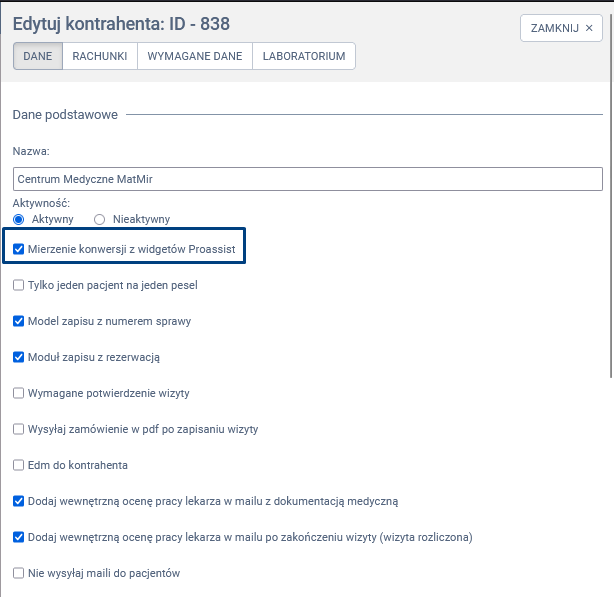Uncheck Mierzenie konwersji z widgetów Proassist

pos(19,249)
